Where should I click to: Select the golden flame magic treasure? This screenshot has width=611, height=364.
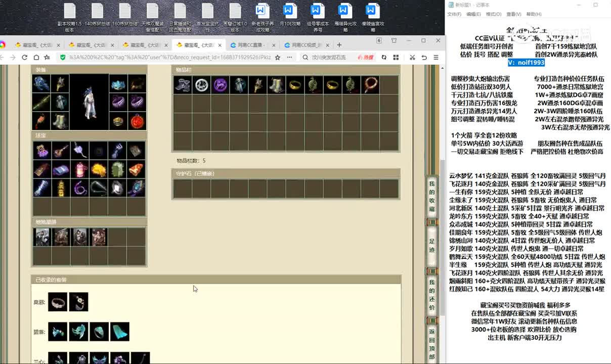[x=99, y=169]
